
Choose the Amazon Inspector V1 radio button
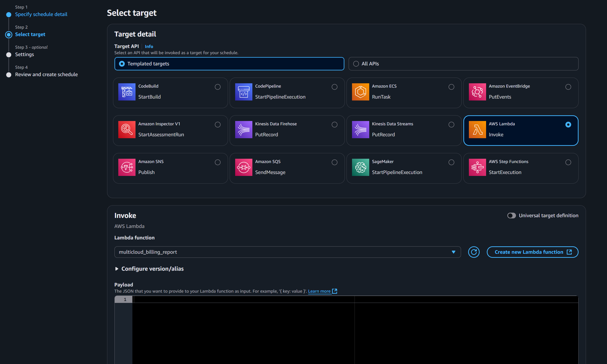point(217,125)
